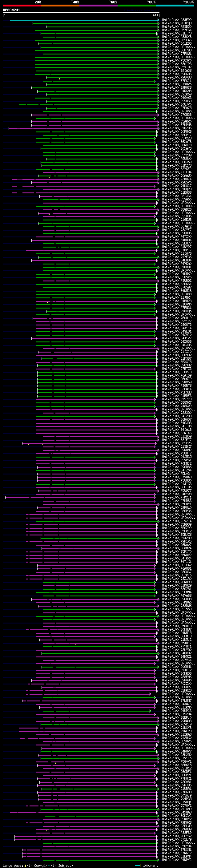Select the UniRef100_C5ARK0 entry
This screenshot has width=197, height=868.
click(177, 121)
